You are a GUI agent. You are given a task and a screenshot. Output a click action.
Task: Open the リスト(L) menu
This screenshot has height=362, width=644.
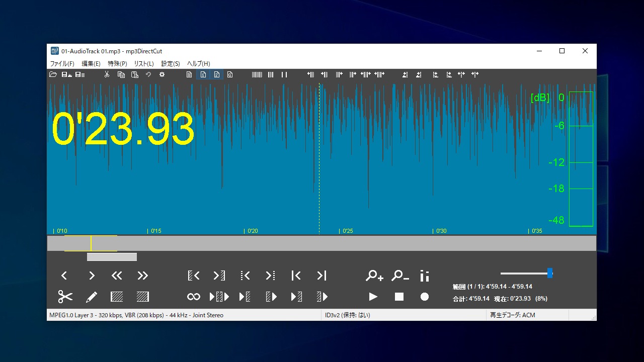[144, 64]
